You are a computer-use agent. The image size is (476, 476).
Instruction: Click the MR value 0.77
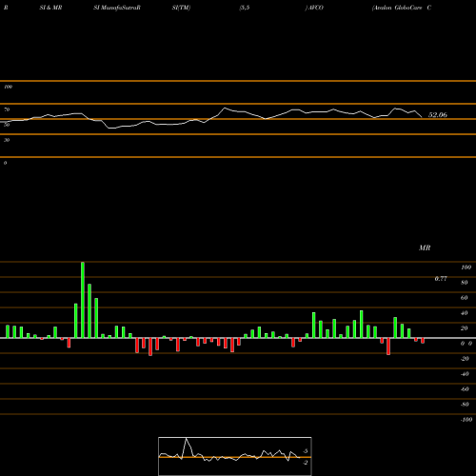tap(441, 279)
